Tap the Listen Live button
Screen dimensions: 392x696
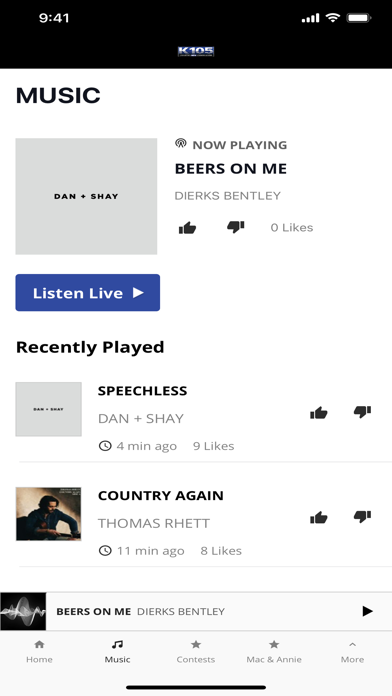point(87,293)
